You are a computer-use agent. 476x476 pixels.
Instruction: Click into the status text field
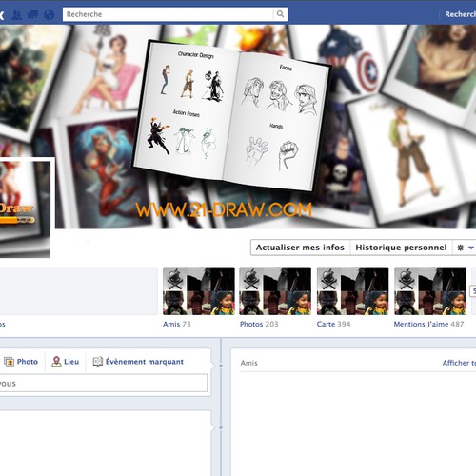tap(104, 384)
